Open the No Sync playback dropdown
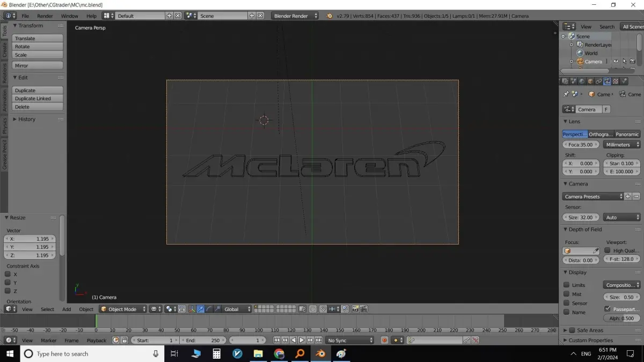The image size is (644, 362). pos(349,340)
